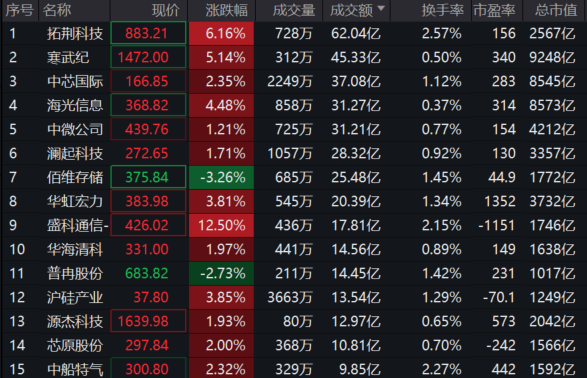Viewport: 587px width, 378px height.
Task: Click the 序号 column header
Action: pyautogui.click(x=19, y=10)
